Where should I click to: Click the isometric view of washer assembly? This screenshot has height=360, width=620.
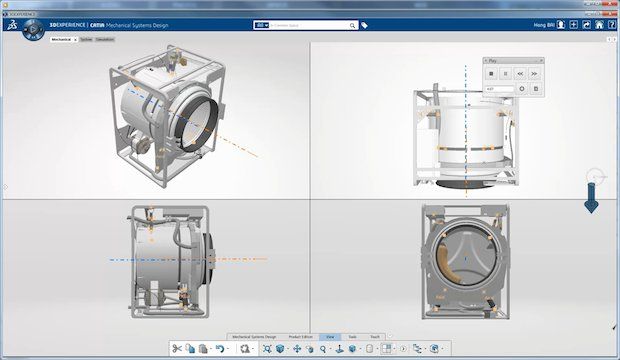[168, 116]
